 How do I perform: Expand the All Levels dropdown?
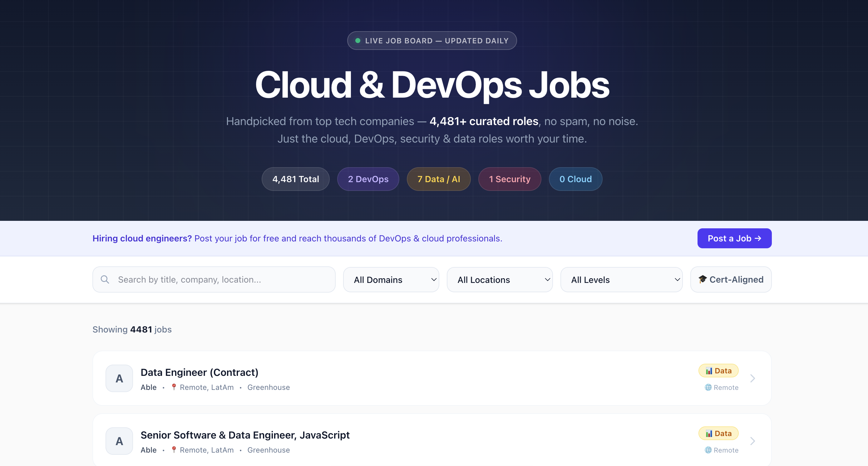click(x=621, y=280)
